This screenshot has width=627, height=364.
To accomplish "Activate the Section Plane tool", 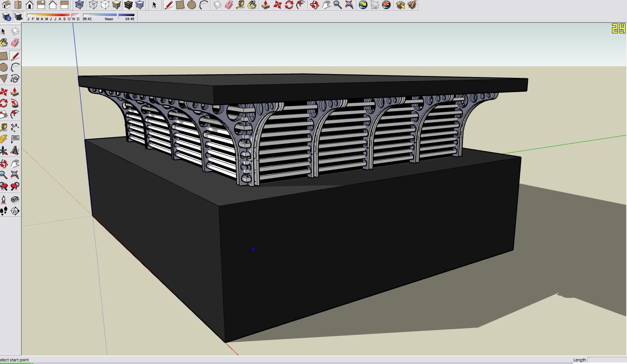I will click(15, 211).
